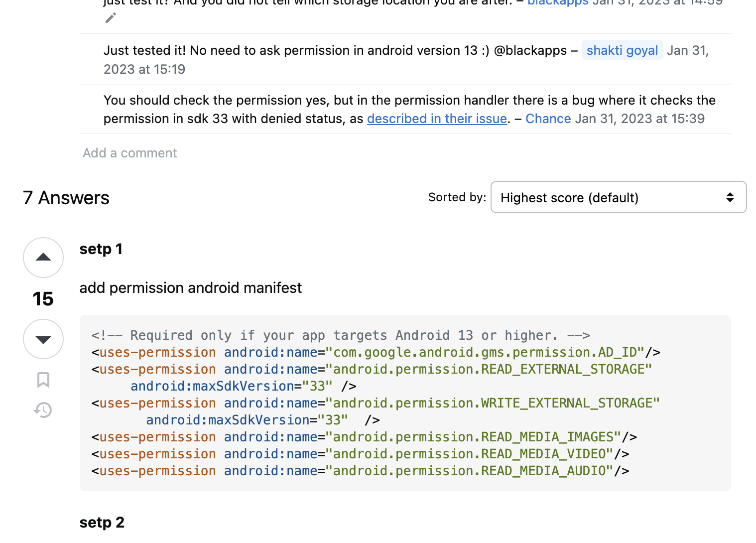Downvote the first answer
This screenshot has height=543, width=756.
point(43,339)
